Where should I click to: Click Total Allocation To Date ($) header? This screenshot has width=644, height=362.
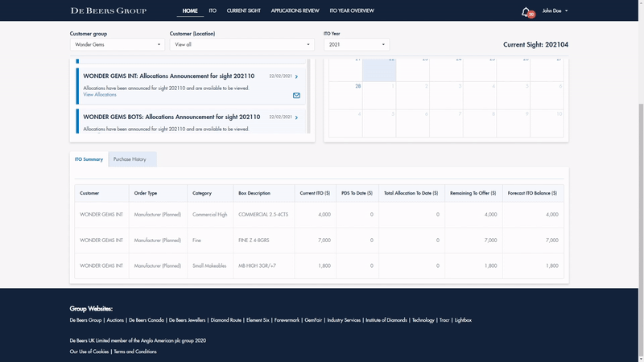[411, 193]
